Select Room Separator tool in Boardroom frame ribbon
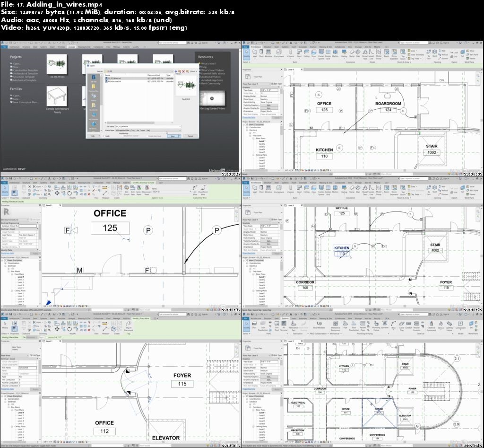Viewport: 484px width, 448px height. (x=394, y=54)
